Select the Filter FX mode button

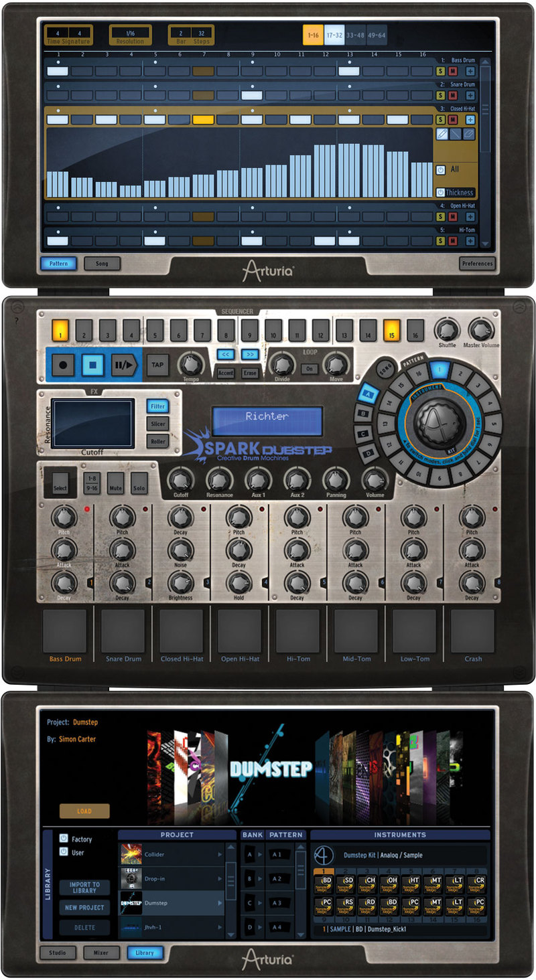point(158,406)
